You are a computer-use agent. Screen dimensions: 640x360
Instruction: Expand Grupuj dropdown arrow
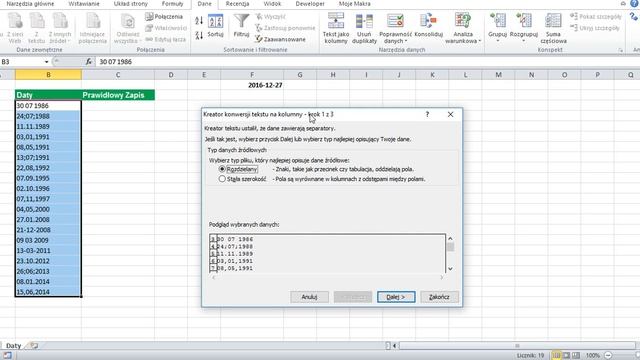click(498, 41)
